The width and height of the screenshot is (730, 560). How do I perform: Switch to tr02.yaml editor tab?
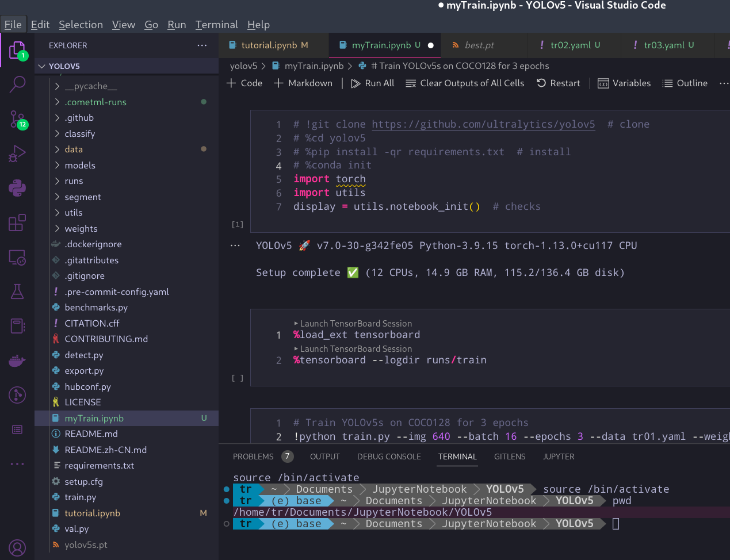click(574, 45)
